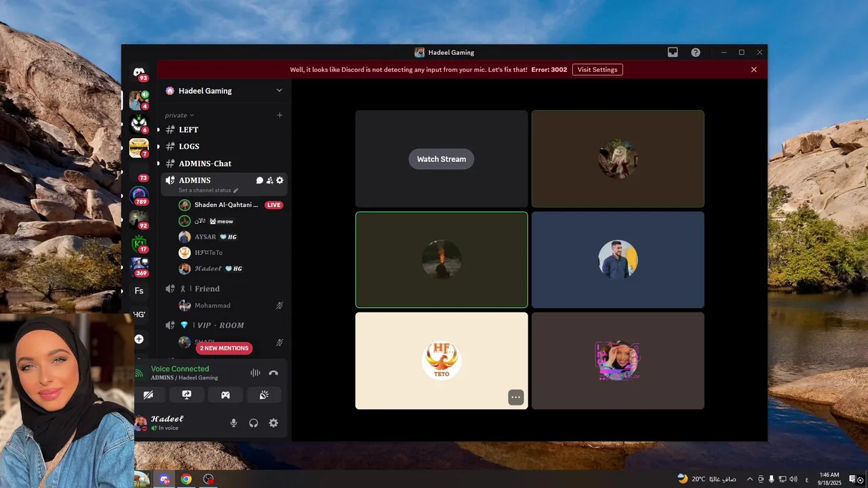Open server with 789 notifications badge
Image resolution: width=868 pixels, height=488 pixels.
(x=139, y=196)
